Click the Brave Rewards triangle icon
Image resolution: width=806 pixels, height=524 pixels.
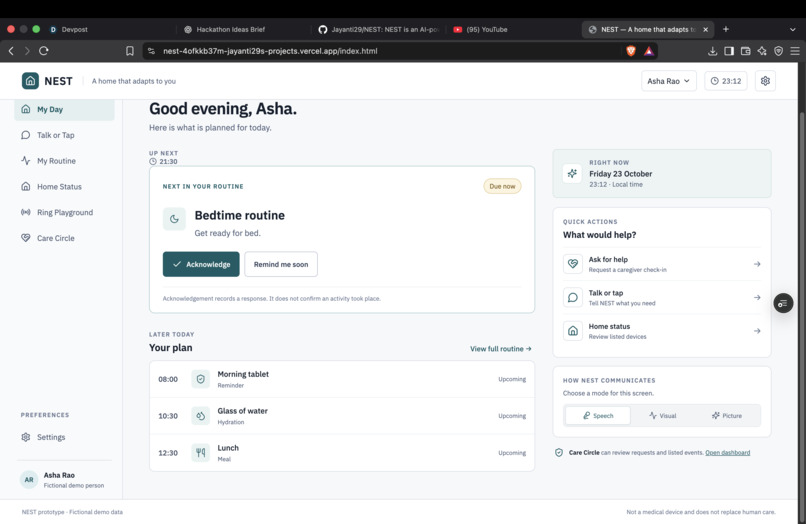coord(649,51)
